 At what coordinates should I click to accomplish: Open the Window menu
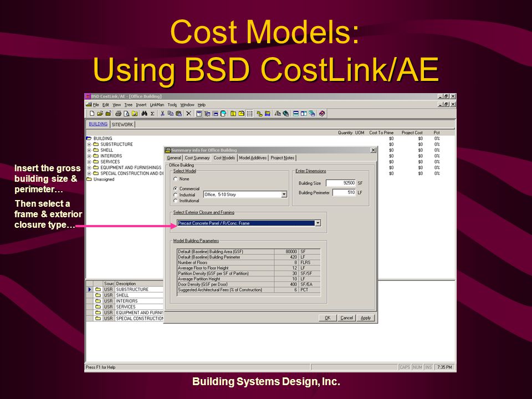click(x=187, y=105)
